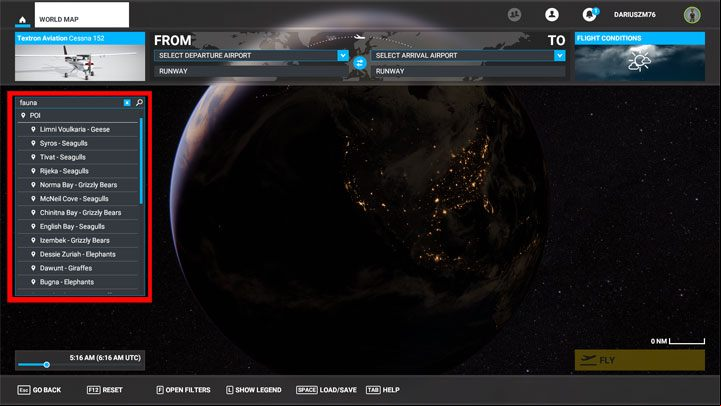Open the departure Runway selector
Viewport: 721px width, 406px height.
(251, 71)
